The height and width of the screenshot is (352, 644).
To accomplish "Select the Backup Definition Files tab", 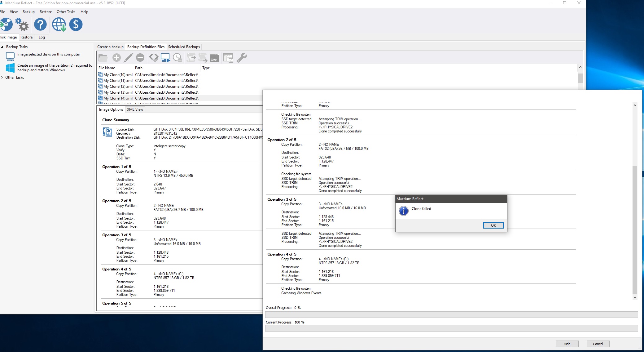I will [146, 47].
